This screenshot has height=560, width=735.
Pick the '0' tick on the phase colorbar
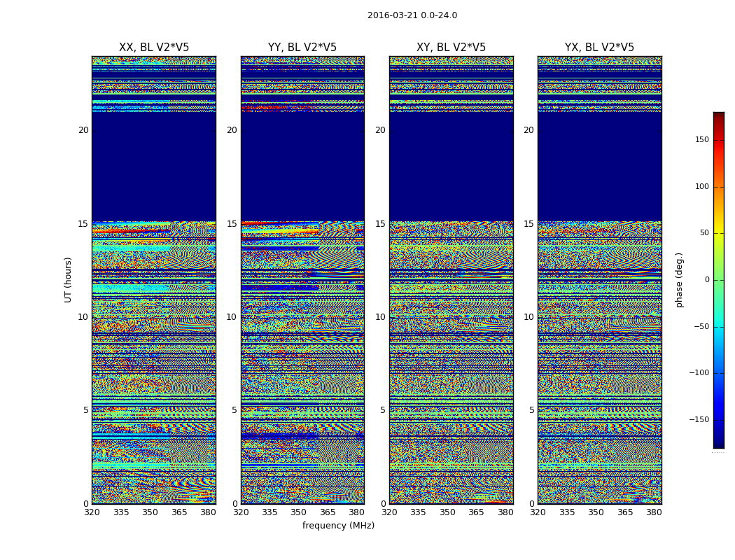707,280
